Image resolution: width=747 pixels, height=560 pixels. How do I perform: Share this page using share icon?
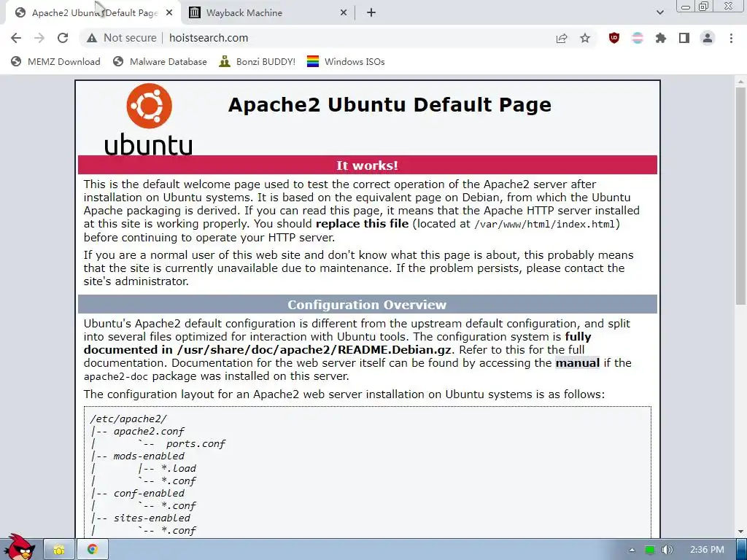pyautogui.click(x=562, y=38)
